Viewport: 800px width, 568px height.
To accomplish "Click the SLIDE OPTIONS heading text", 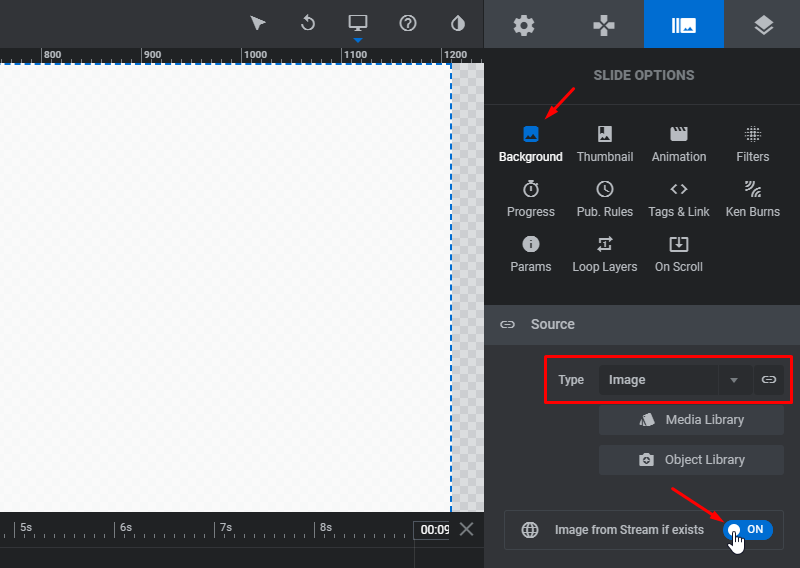I will pyautogui.click(x=643, y=76).
